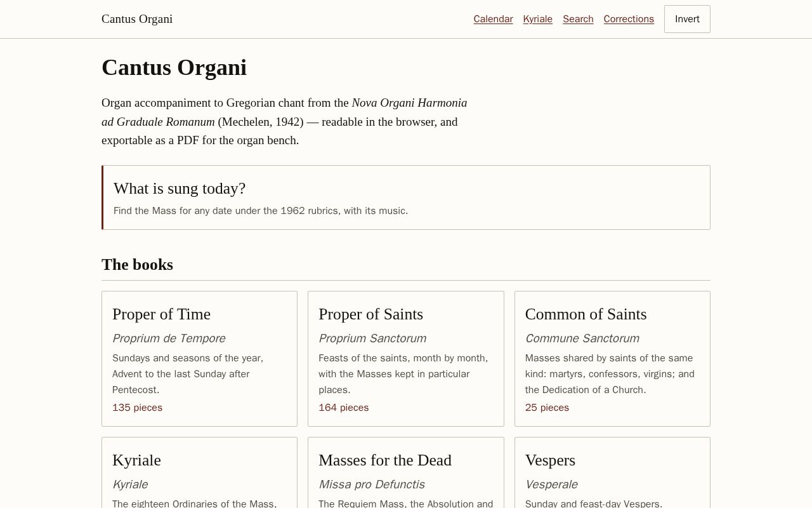Open the Search page link
Screen dimensions: 812x508
[x=578, y=19]
